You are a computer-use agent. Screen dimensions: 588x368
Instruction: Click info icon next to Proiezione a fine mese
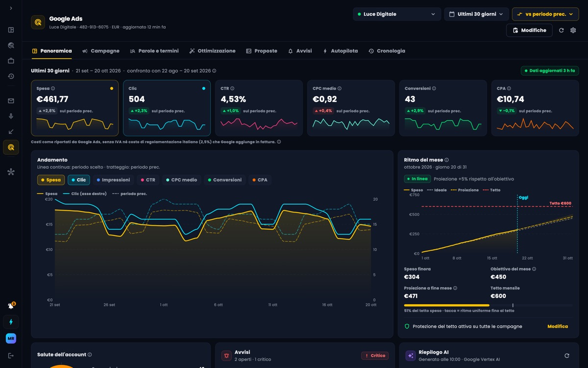pos(455,289)
